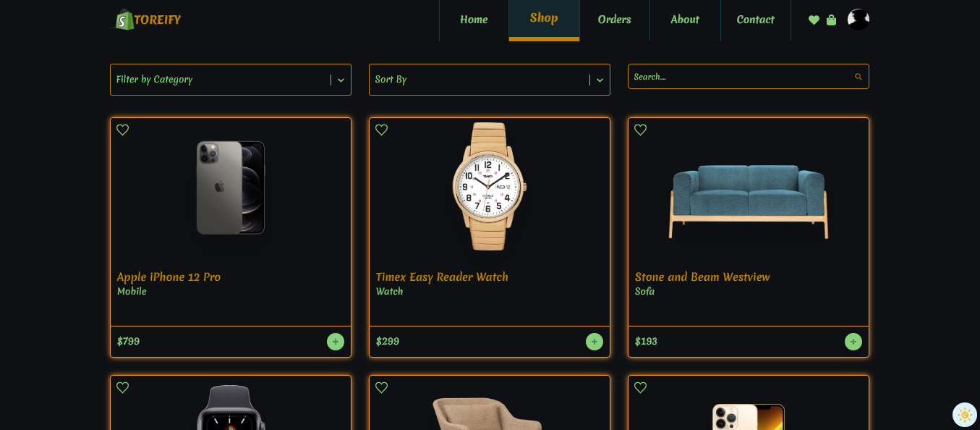Open the shopping bag cart icon
Screen dimensions: 980x430
pyautogui.click(x=831, y=20)
